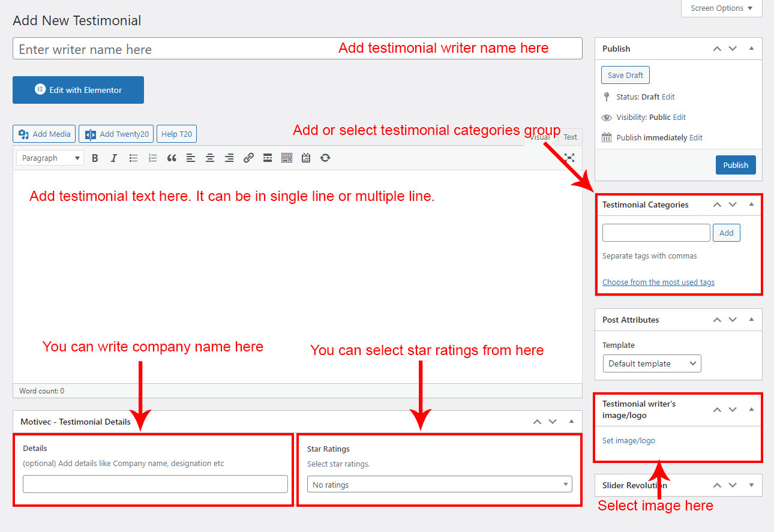This screenshot has width=774, height=532.
Task: Insert a numbered list
Action: click(x=152, y=158)
